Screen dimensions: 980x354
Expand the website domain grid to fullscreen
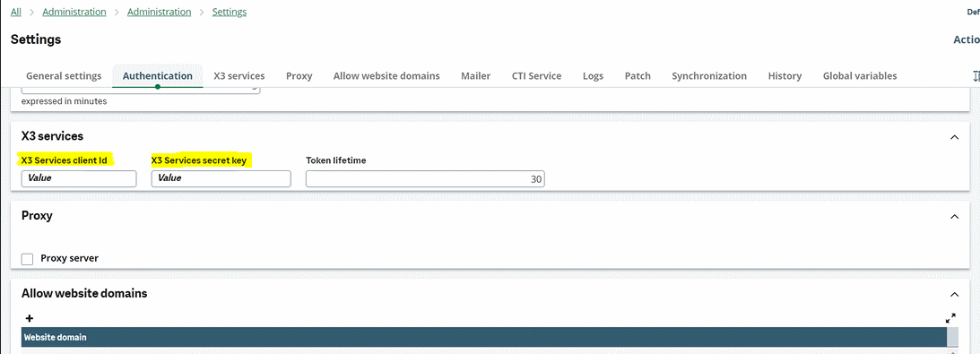950,318
